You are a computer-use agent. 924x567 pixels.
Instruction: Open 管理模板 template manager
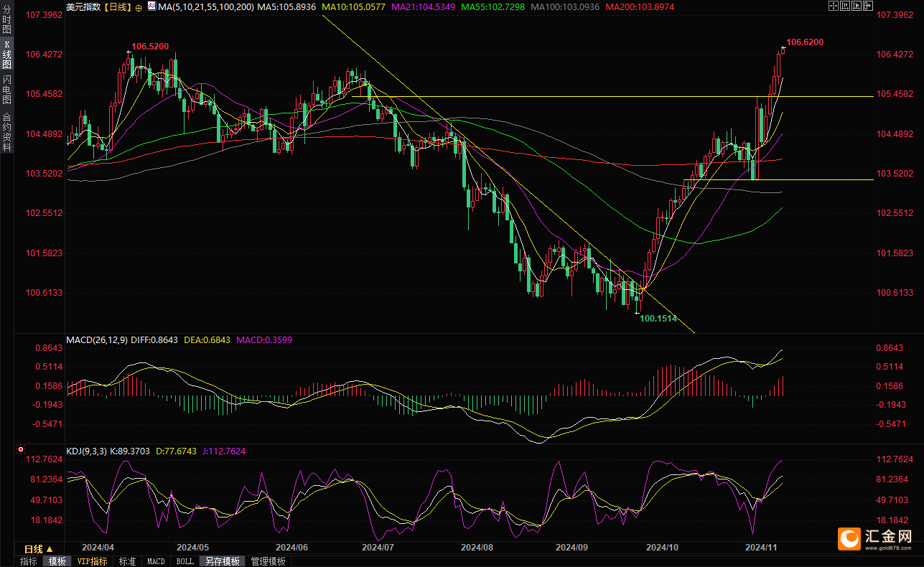(x=269, y=561)
